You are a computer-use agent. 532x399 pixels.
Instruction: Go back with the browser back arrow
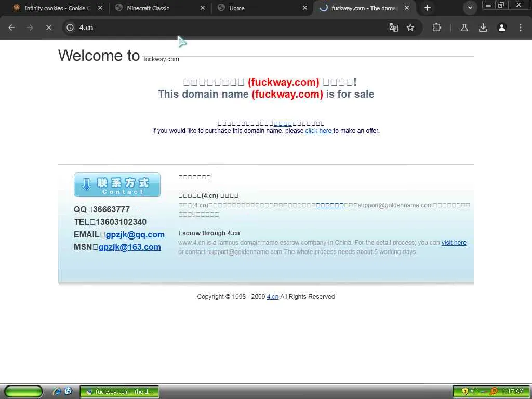(11, 28)
